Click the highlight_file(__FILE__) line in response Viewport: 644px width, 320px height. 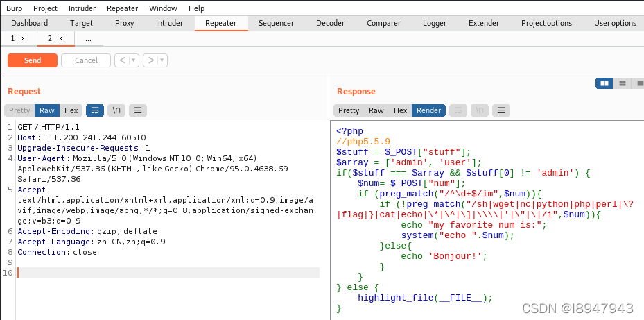coord(425,298)
